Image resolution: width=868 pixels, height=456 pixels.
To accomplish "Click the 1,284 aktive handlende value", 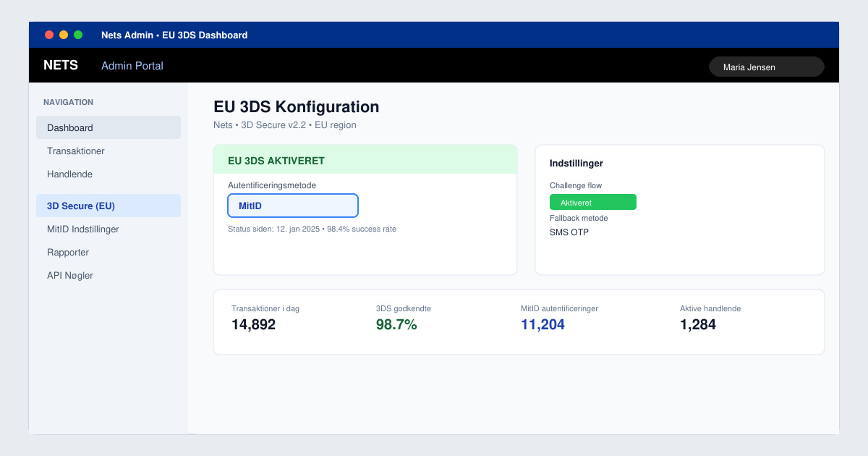I will (x=698, y=324).
